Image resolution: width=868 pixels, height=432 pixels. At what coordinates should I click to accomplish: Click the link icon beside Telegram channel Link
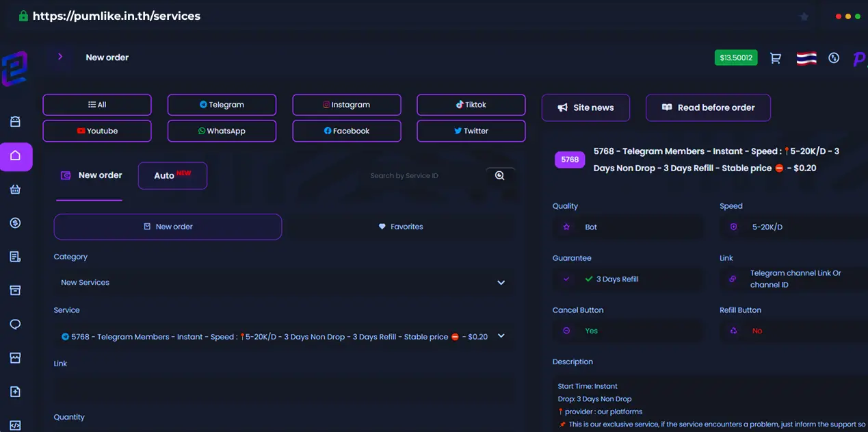733,279
